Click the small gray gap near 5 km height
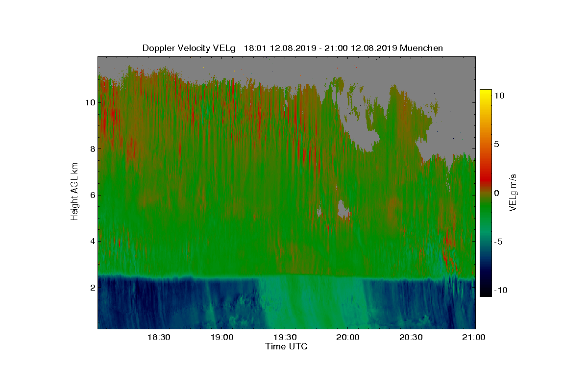The height and width of the screenshot is (392, 588). (343, 209)
